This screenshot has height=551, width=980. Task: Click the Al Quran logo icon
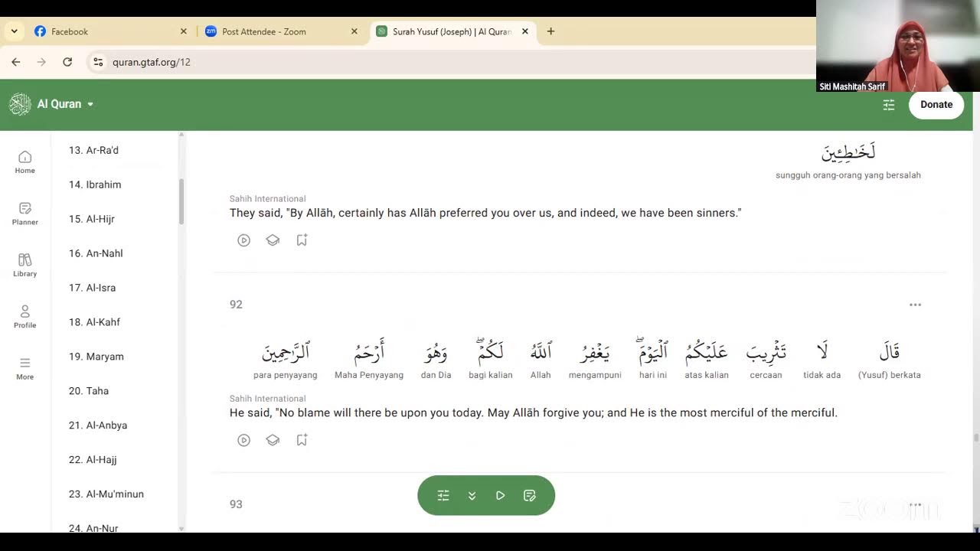tap(20, 104)
